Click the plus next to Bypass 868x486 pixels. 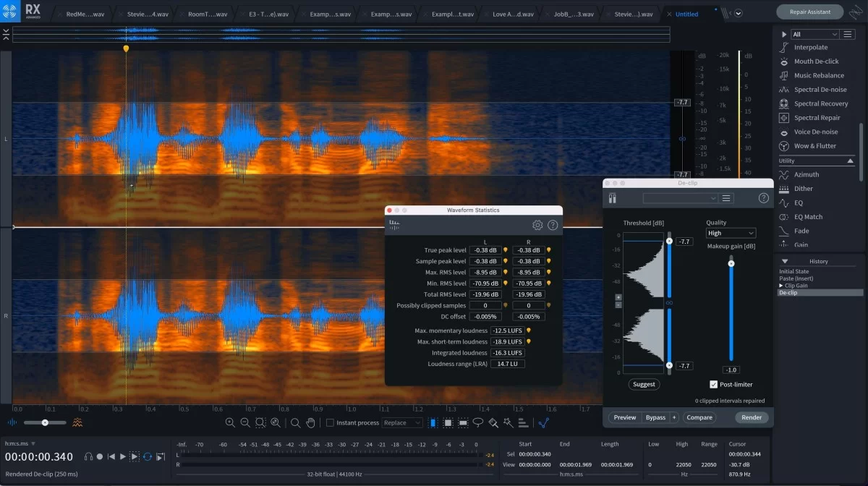(x=674, y=417)
